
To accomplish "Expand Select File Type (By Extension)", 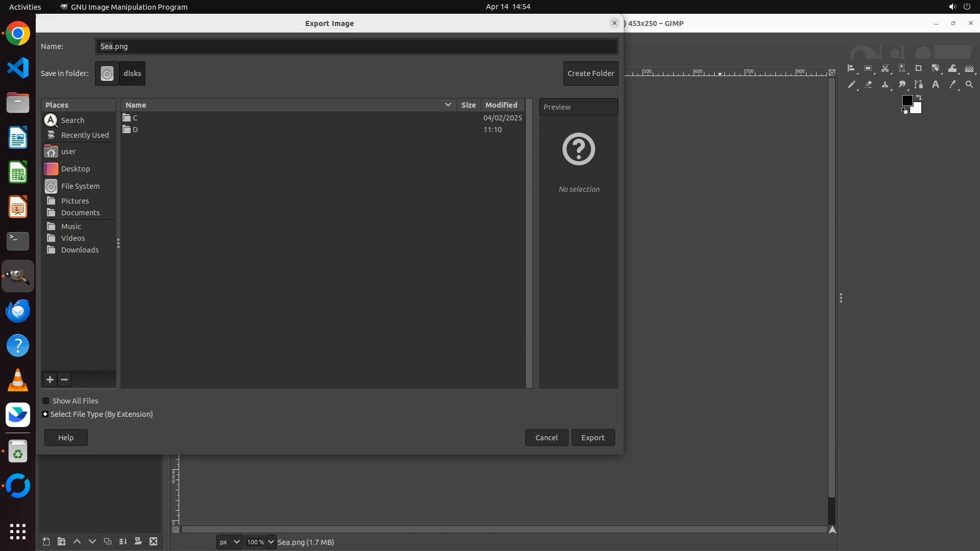I will 45,414.
